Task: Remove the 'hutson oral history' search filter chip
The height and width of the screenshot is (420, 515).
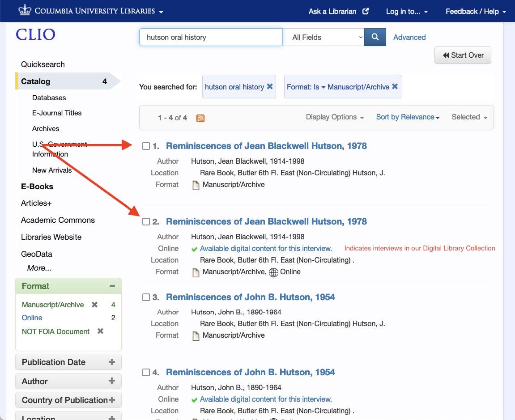Action: pyautogui.click(x=270, y=86)
